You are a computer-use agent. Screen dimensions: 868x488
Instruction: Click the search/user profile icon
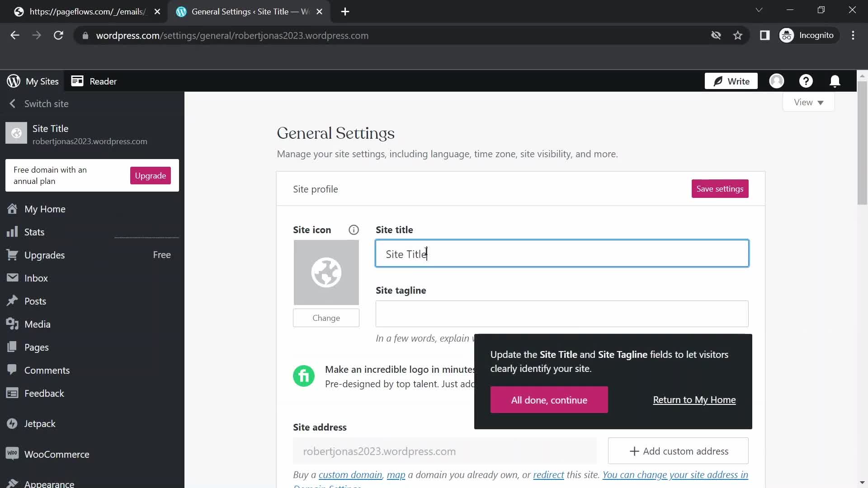tap(777, 81)
